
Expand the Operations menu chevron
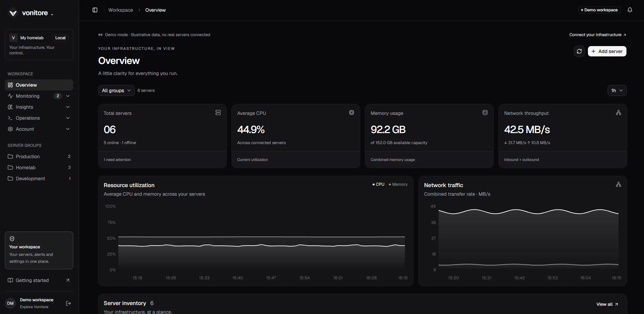click(x=68, y=118)
